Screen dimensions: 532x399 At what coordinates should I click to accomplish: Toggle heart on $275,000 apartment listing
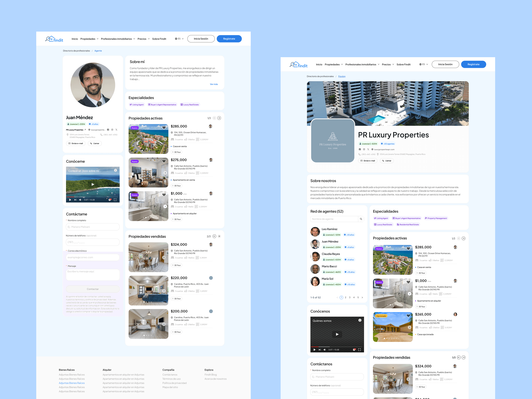click(x=164, y=161)
